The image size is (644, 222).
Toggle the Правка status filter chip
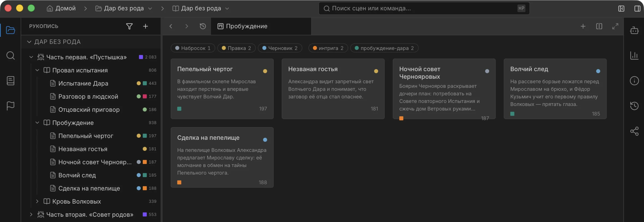tap(236, 48)
